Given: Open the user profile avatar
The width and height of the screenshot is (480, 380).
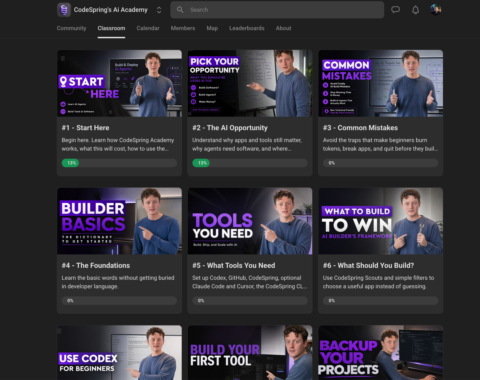Looking at the screenshot, I should tap(436, 10).
